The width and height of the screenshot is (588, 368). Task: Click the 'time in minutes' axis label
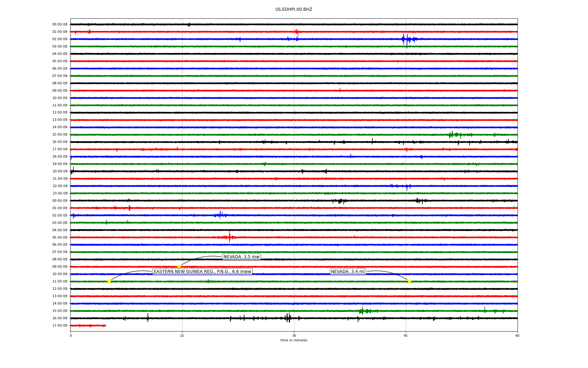coord(294,340)
